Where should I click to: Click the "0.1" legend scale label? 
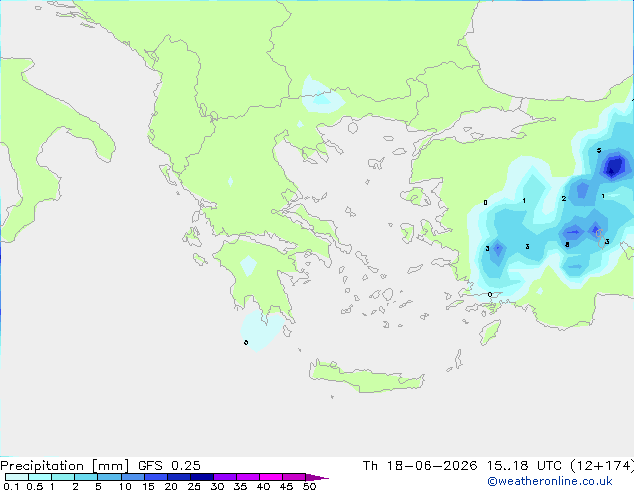pyautogui.click(x=11, y=486)
